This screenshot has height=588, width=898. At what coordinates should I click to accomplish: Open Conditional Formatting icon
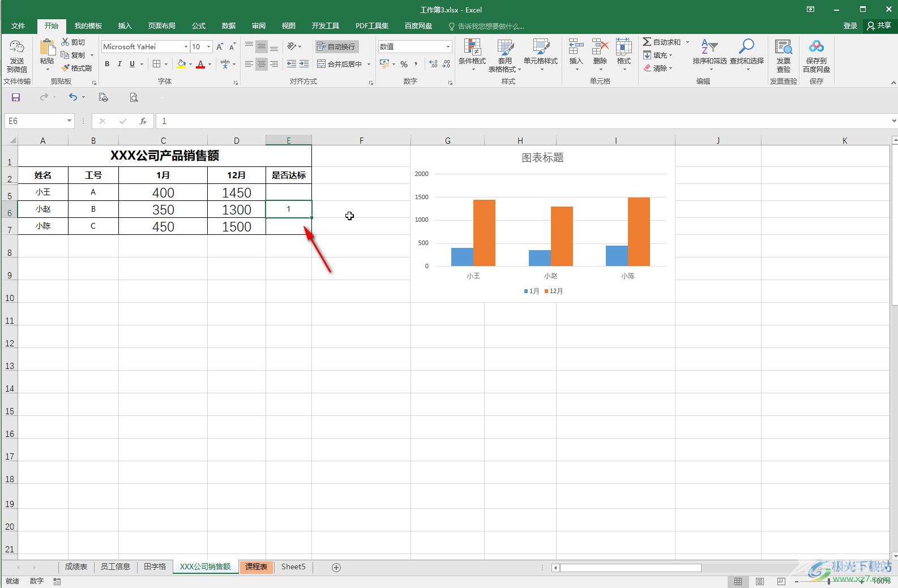[472, 48]
